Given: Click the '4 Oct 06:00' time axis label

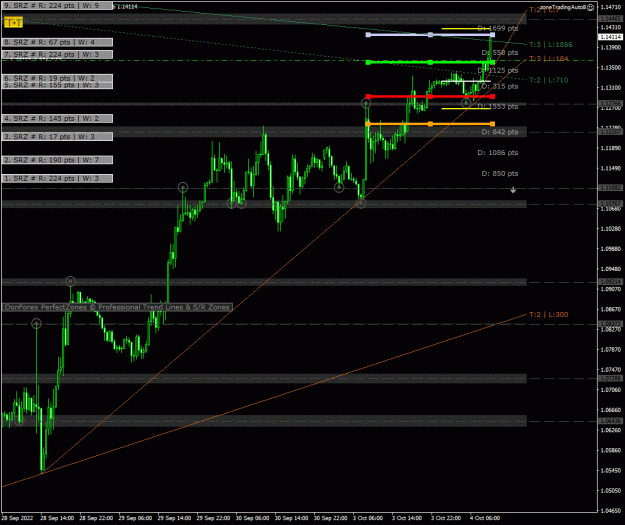Looking at the screenshot, I should click(485, 518).
